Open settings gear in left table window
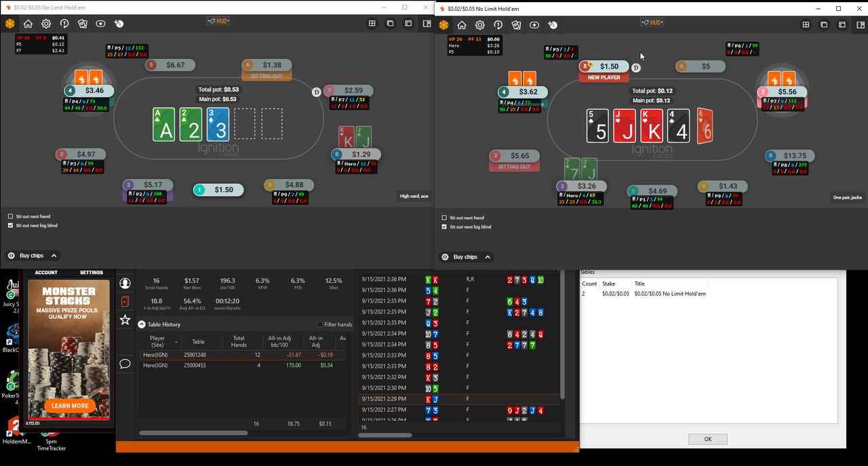Image resolution: width=868 pixels, height=466 pixels. point(46,24)
